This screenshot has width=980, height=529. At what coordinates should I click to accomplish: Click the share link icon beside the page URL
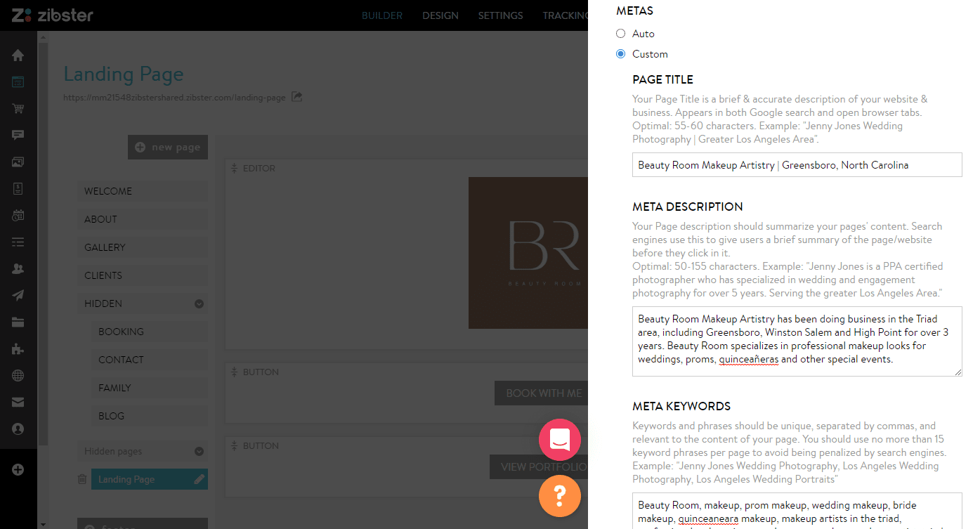296,97
